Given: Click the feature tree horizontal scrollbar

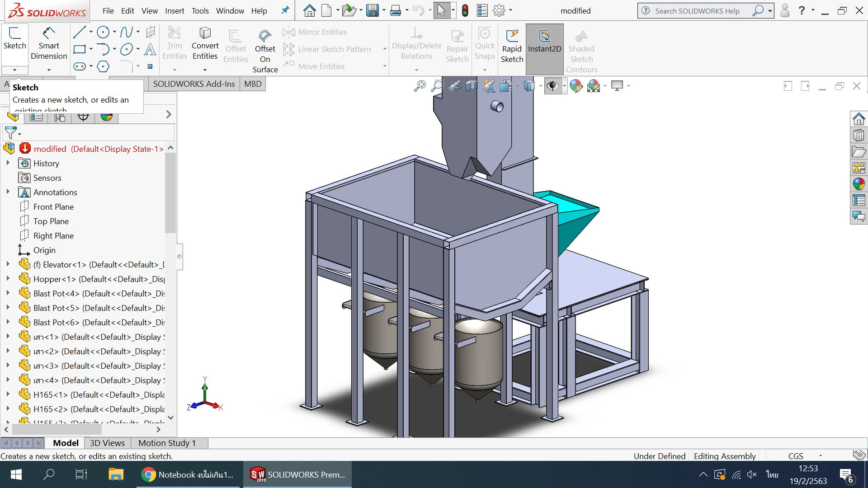Looking at the screenshot, I should click(x=57, y=429).
